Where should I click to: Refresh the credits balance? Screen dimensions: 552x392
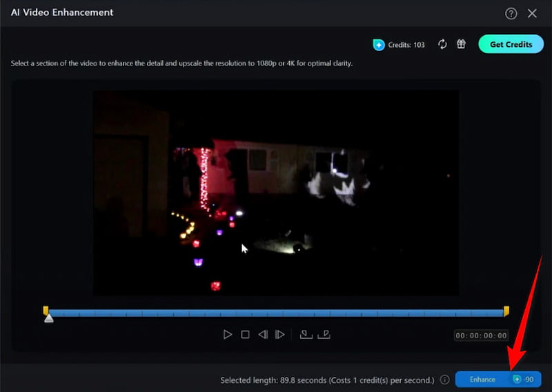[x=442, y=44]
